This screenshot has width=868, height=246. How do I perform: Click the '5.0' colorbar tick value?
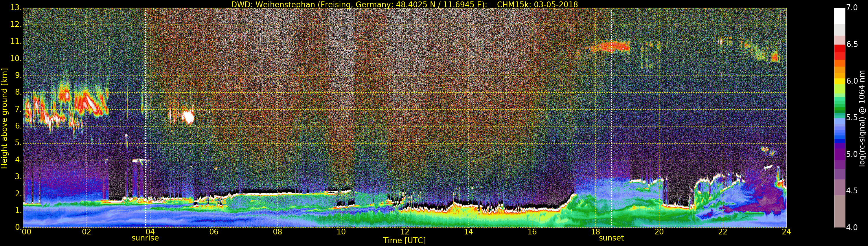[852, 154]
